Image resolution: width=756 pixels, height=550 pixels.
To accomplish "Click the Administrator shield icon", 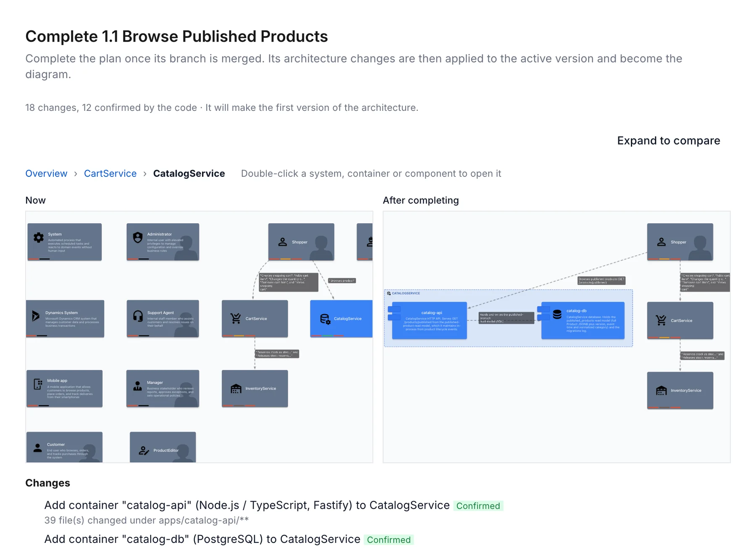I will coord(138,238).
